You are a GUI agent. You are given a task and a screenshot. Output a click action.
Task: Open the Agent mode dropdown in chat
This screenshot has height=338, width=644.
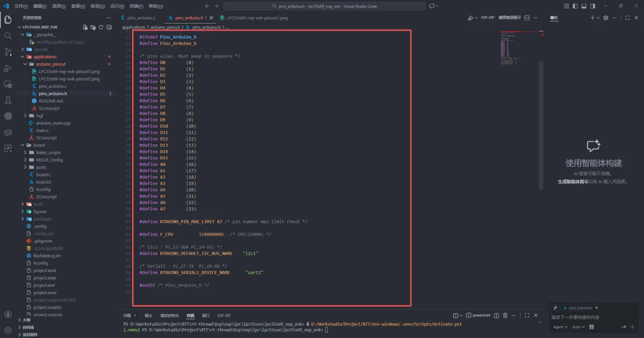[x=560, y=327]
